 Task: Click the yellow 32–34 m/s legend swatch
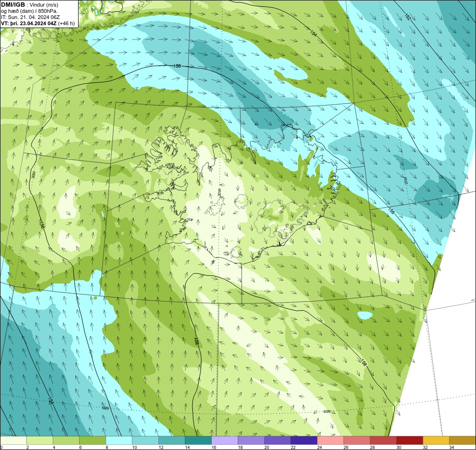tap(436, 440)
